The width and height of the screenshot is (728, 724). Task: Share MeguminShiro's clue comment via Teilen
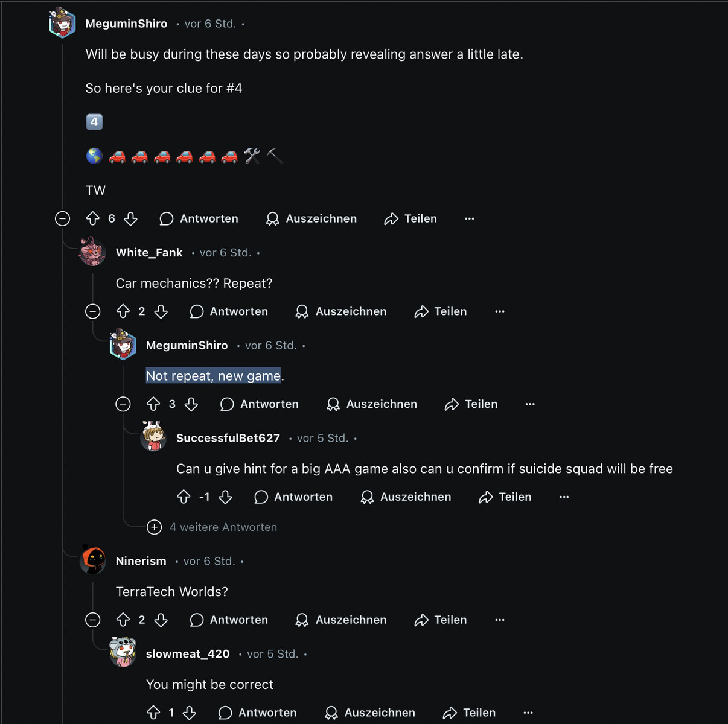coord(410,218)
